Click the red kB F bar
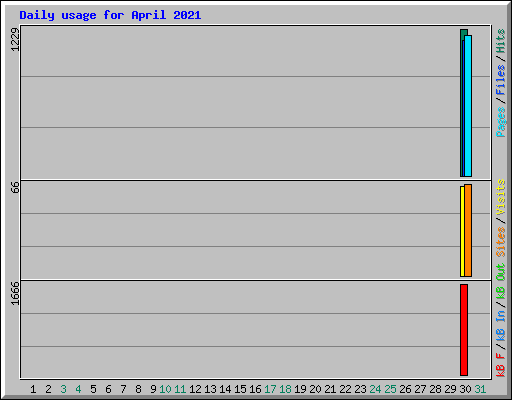The height and width of the screenshot is (400, 512). (x=464, y=330)
